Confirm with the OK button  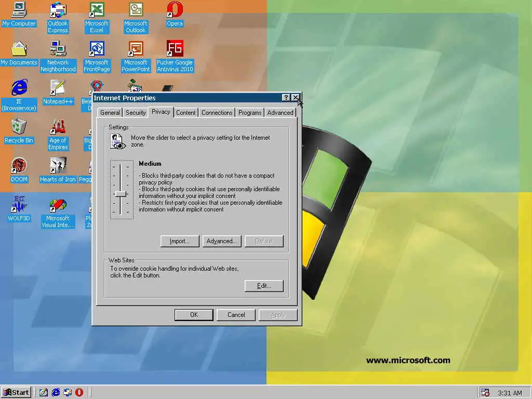pyautogui.click(x=194, y=315)
